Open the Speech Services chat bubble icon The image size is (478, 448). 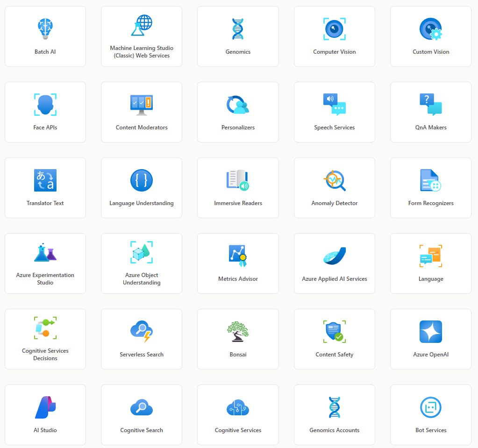[x=335, y=105]
